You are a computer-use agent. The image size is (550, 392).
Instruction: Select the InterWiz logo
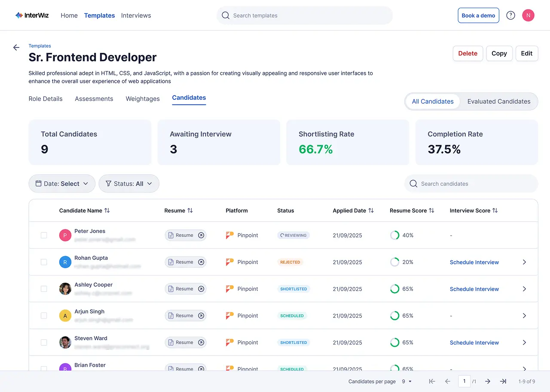(32, 15)
